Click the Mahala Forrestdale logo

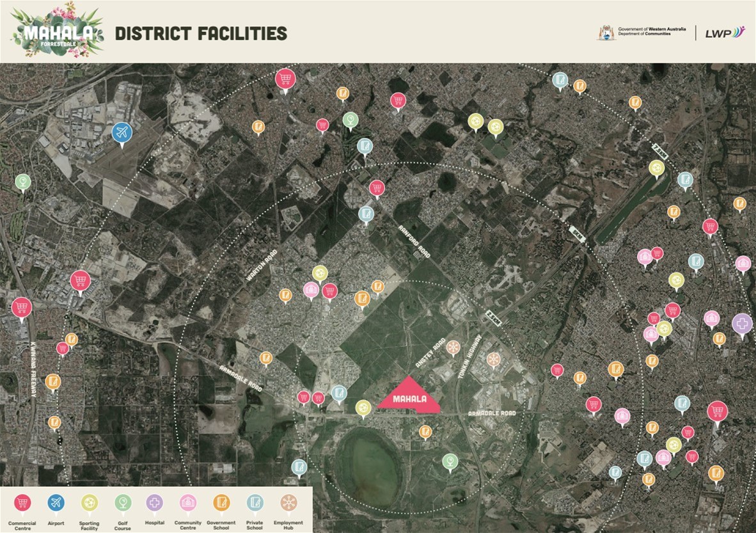(x=58, y=31)
